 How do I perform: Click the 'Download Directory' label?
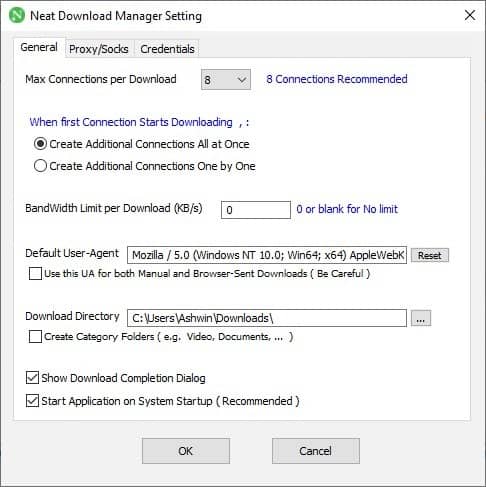tap(72, 316)
